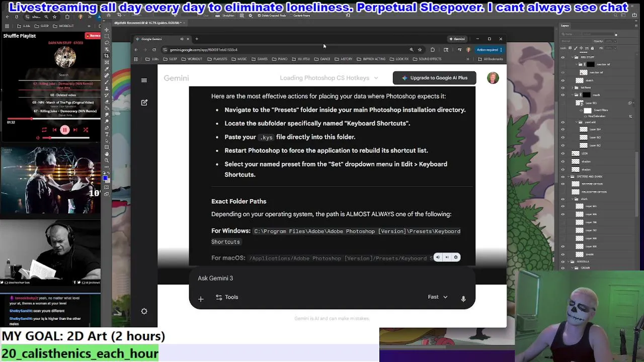Select the Frame tool
The width and height of the screenshot is (644, 362).
pyautogui.click(x=107, y=61)
